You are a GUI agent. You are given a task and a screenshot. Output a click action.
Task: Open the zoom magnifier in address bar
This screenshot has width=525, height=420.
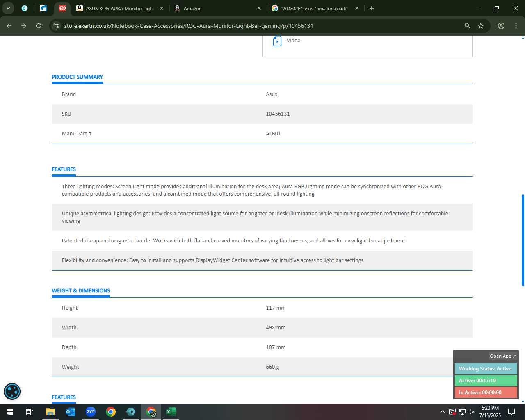pyautogui.click(x=467, y=26)
